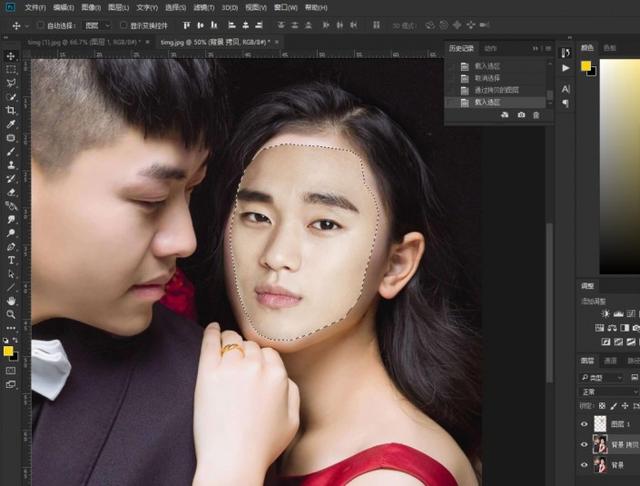
Task: Close the timg.jpg @ 50% document tab
Action: pyautogui.click(x=277, y=42)
